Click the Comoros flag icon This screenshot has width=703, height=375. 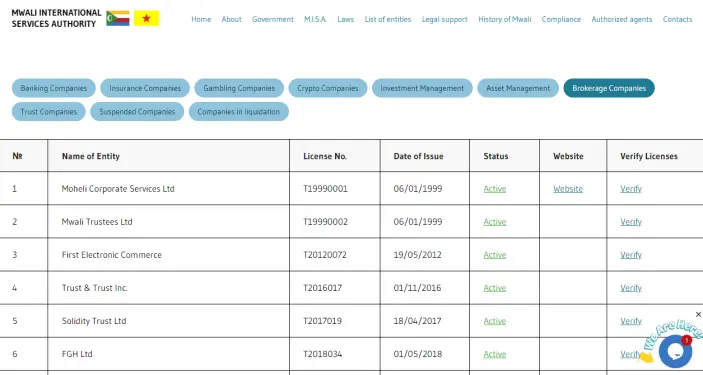click(118, 18)
